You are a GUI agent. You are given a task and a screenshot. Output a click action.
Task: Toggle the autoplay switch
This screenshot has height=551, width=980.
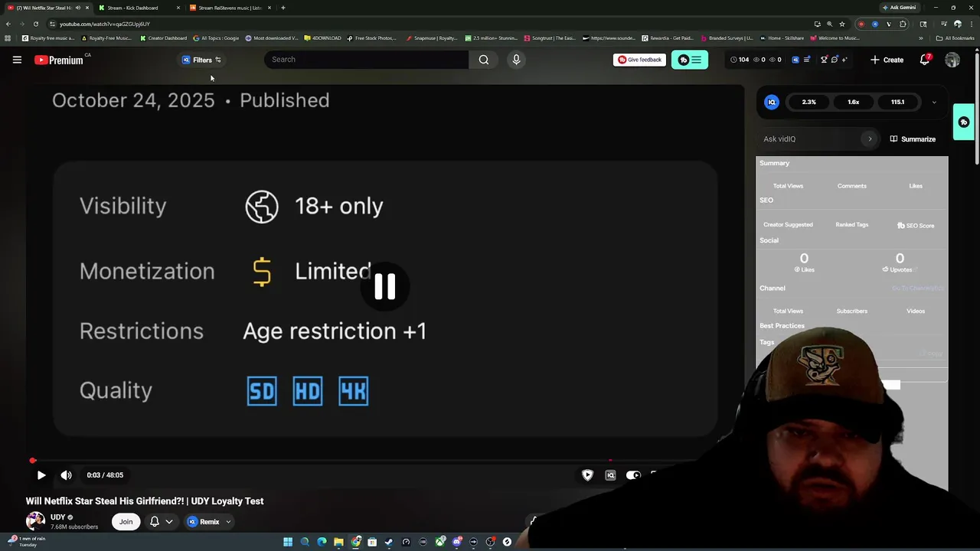click(633, 475)
